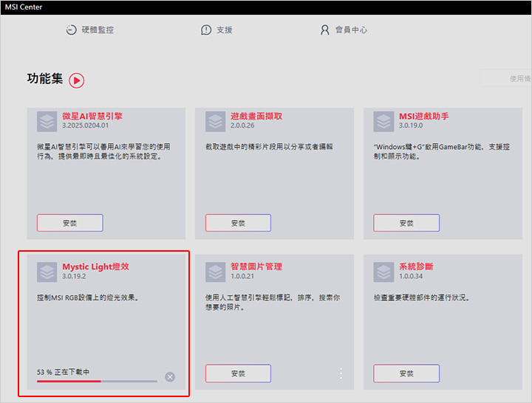The image size is (532, 403).
Task: Cancel the Mystic Light download
Action: 170,377
